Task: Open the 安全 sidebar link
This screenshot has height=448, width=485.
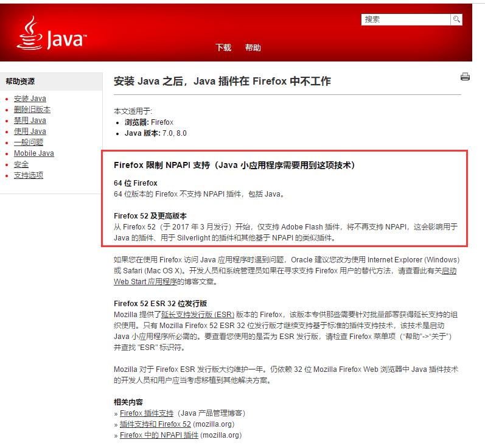Action: 21,164
